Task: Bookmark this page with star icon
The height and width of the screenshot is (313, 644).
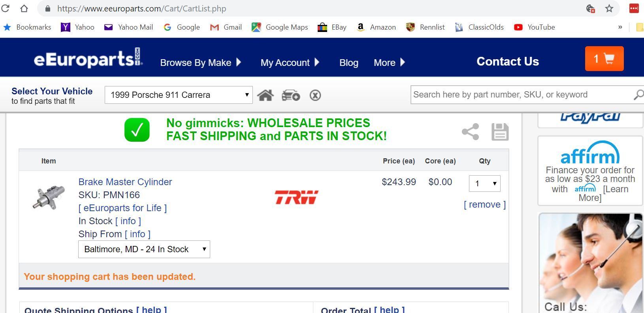Action: 609,8
